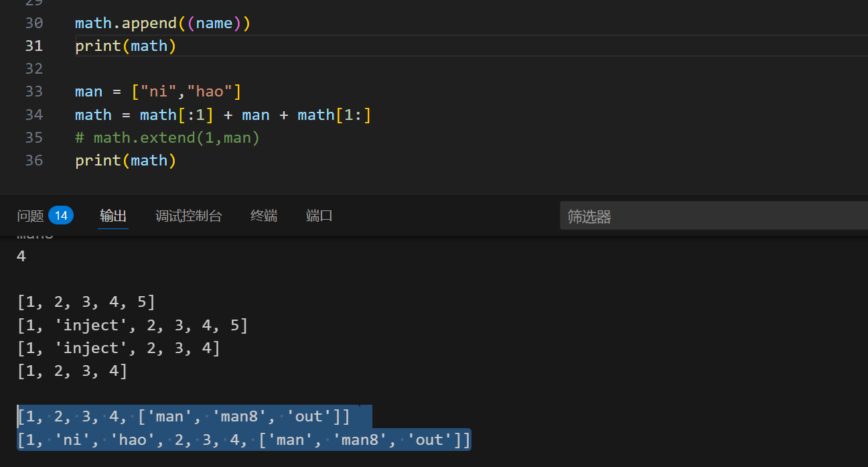This screenshot has width=868, height=467.
Task: Switch to the 终端 tab
Action: pos(263,216)
